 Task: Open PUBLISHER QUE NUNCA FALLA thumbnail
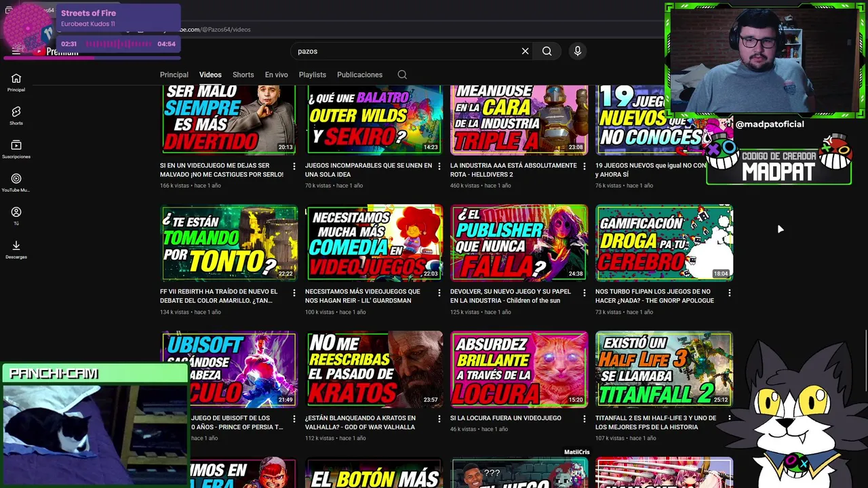tap(519, 243)
